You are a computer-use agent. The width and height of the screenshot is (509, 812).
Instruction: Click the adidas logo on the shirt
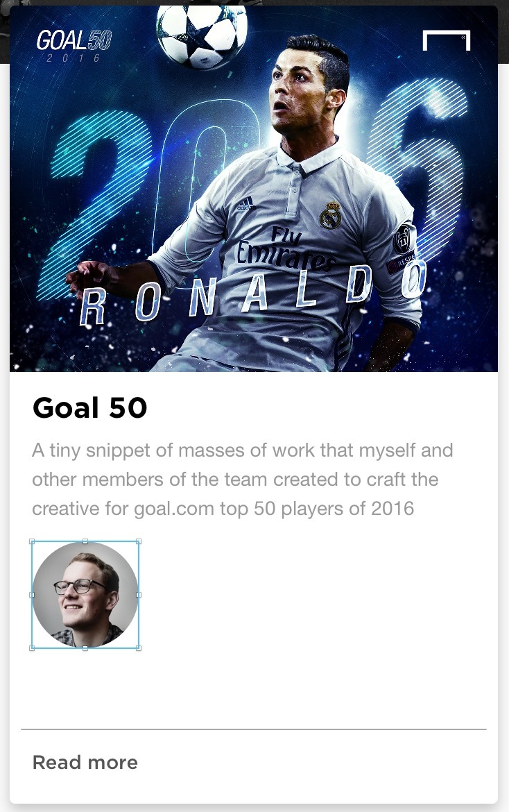(245, 203)
